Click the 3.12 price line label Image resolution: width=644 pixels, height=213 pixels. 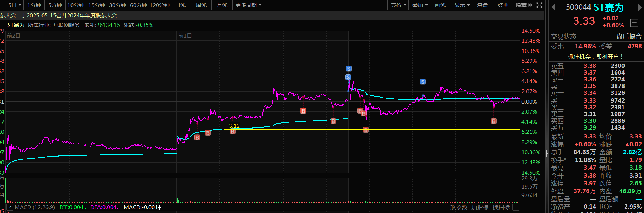(x=234, y=126)
